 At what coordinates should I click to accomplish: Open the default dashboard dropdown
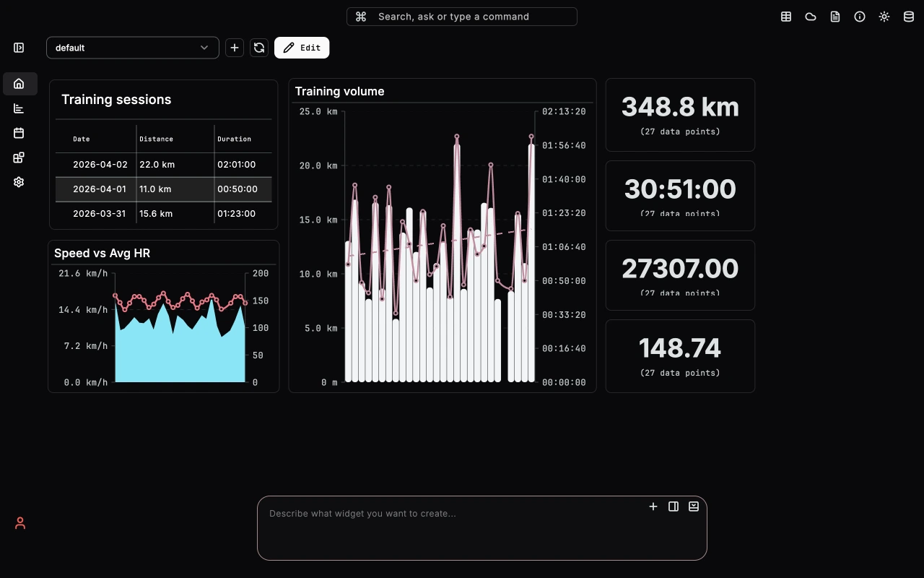click(132, 48)
